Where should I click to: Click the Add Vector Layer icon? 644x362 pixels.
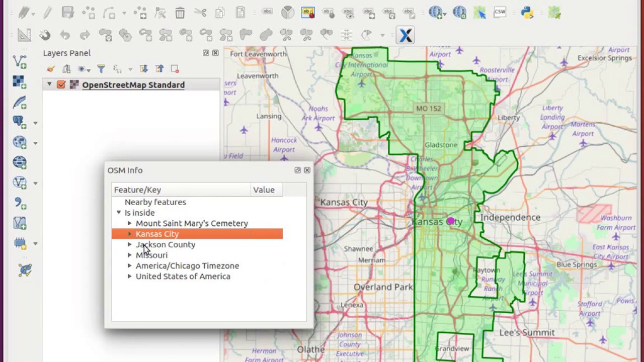click(20, 61)
